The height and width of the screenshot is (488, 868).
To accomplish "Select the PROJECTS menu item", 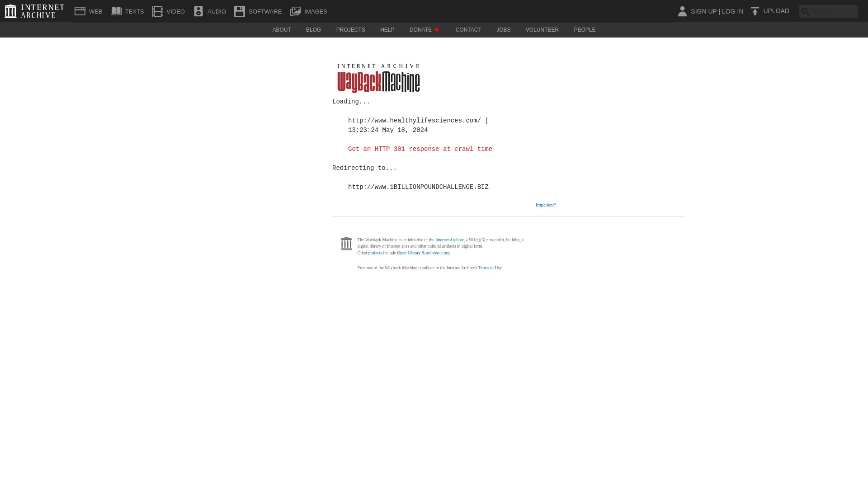I will [x=350, y=30].
